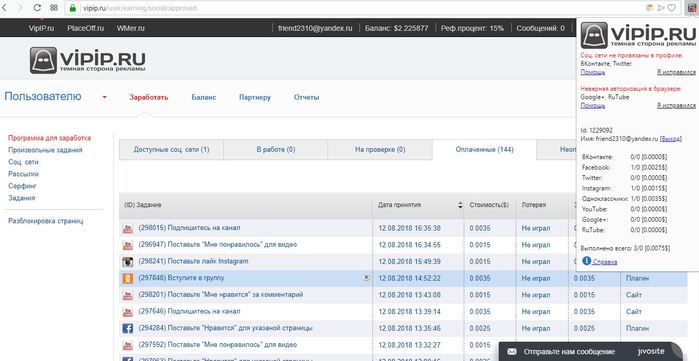
Task: Open the PlaceOff.ru link in top bar
Action: tap(86, 28)
